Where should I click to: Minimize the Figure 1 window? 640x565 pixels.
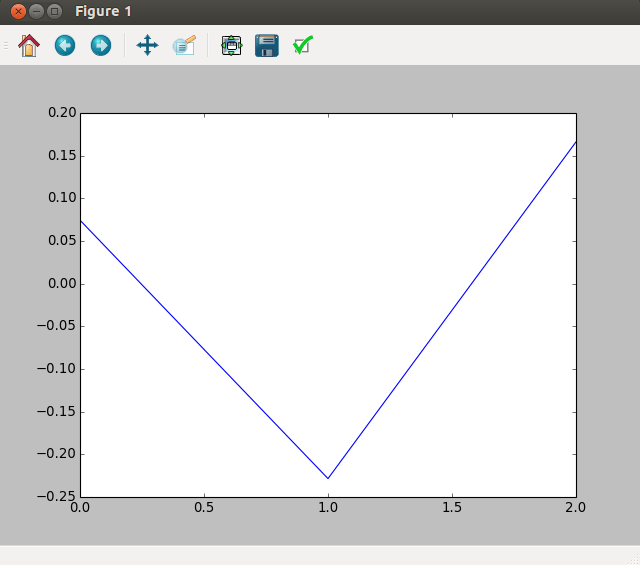click(x=36, y=11)
